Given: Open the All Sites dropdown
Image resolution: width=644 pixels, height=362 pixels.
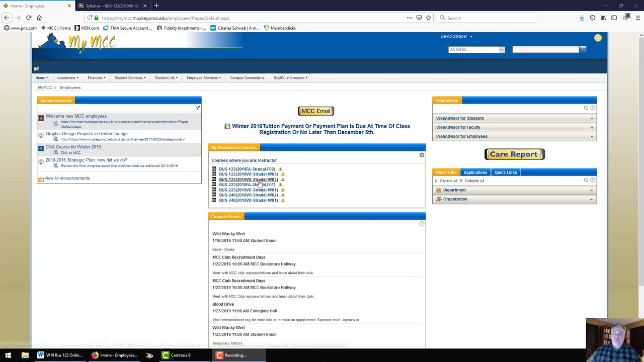Looking at the screenshot, I should [x=476, y=49].
